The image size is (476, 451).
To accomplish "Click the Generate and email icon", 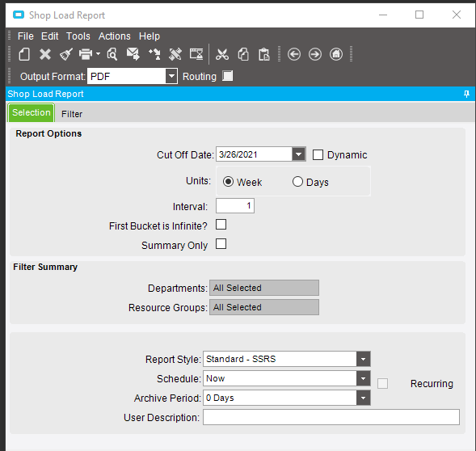I will coord(133,55).
